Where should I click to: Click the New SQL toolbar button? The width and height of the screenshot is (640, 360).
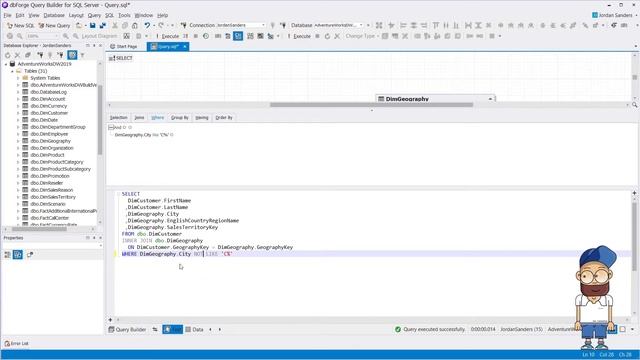[20, 25]
